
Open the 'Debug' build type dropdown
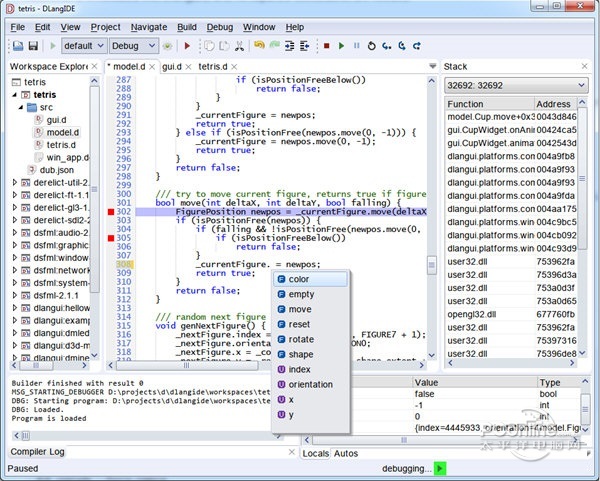click(x=133, y=46)
